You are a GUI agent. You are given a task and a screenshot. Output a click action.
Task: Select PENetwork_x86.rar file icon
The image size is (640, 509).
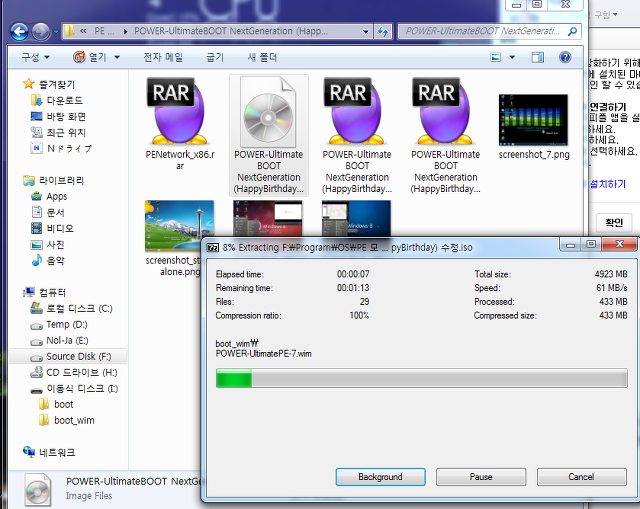179,112
